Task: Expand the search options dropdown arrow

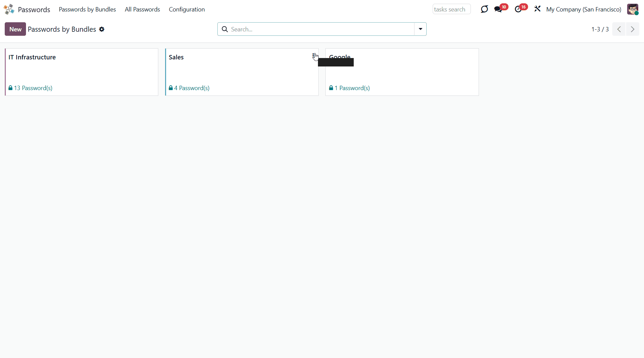Action: pos(420,29)
